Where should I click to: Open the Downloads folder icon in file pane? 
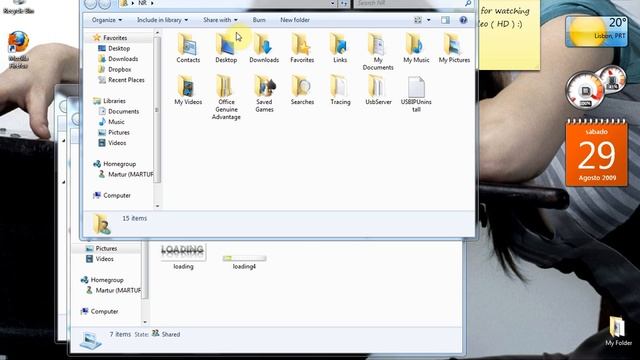pos(264,48)
